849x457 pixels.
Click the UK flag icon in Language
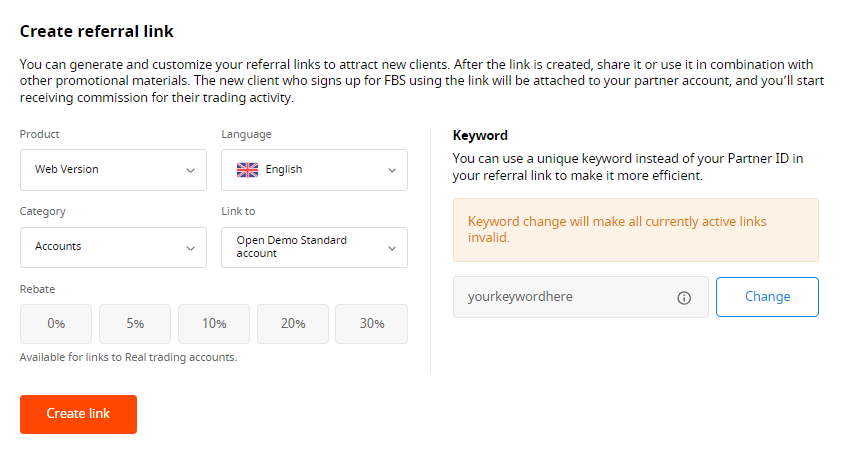(247, 170)
